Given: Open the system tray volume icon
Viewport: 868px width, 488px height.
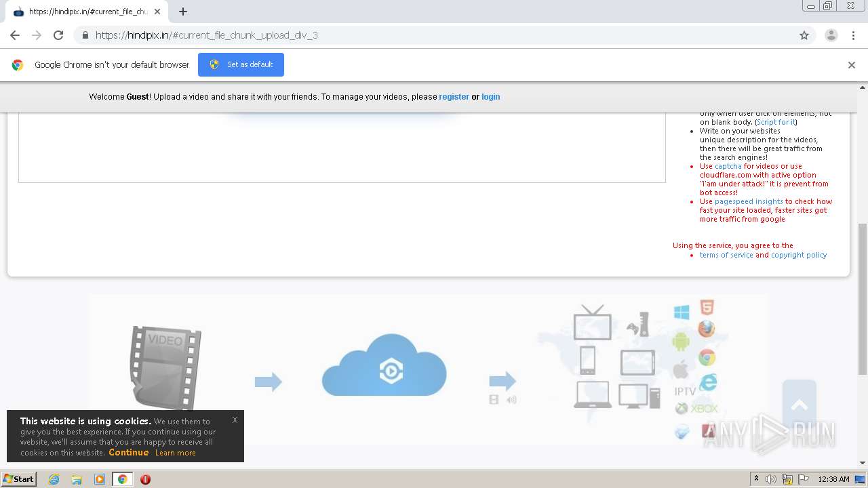Looking at the screenshot, I should [771, 479].
